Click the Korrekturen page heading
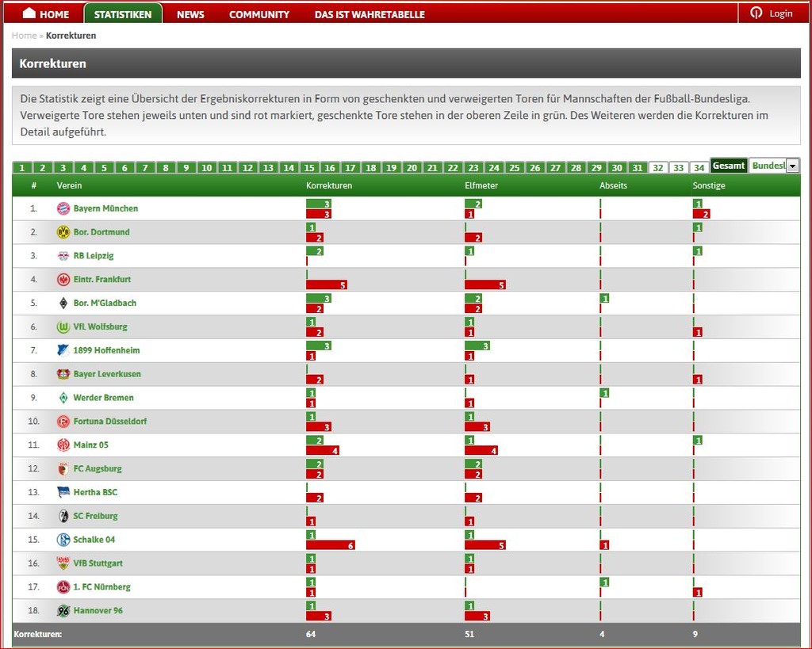812x649 pixels. [x=53, y=63]
